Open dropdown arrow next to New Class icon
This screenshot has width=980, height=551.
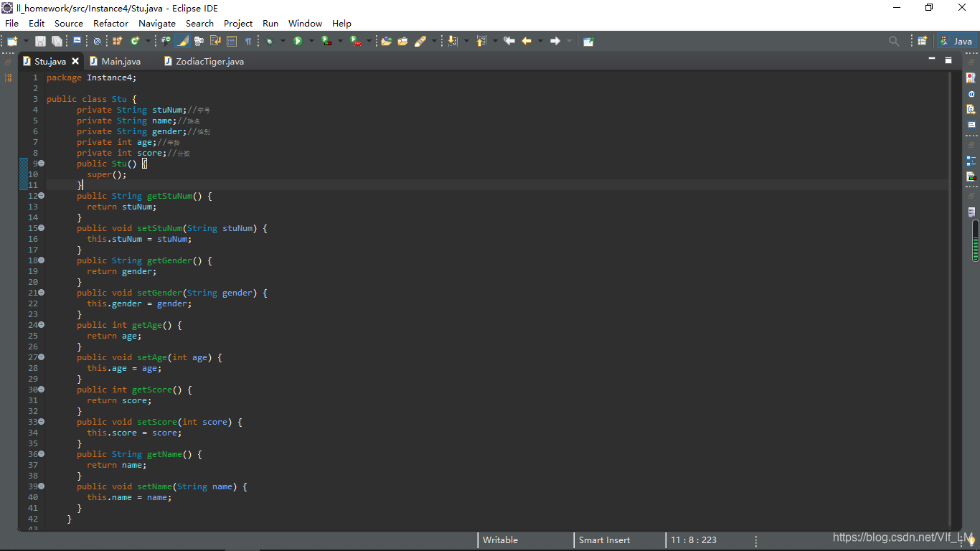tap(148, 41)
